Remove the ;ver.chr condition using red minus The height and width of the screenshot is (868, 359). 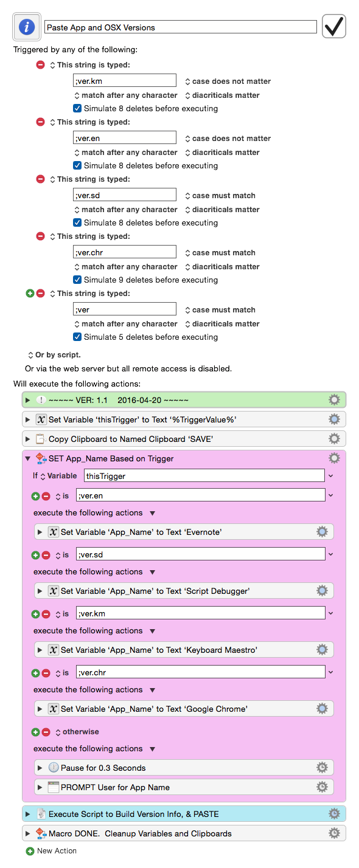click(46, 673)
